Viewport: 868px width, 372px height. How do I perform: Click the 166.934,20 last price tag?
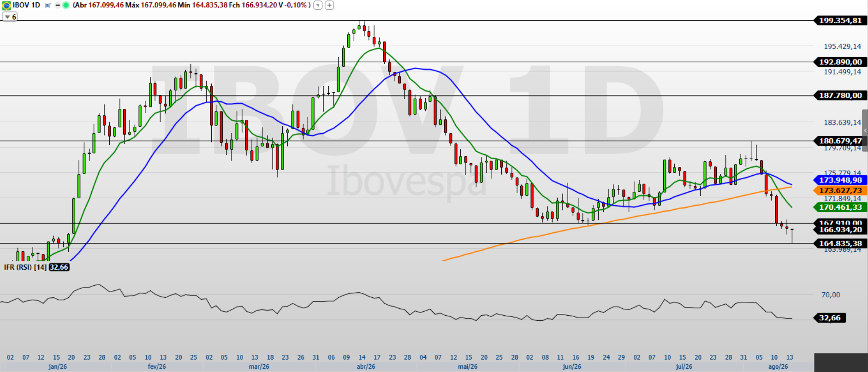(x=840, y=230)
